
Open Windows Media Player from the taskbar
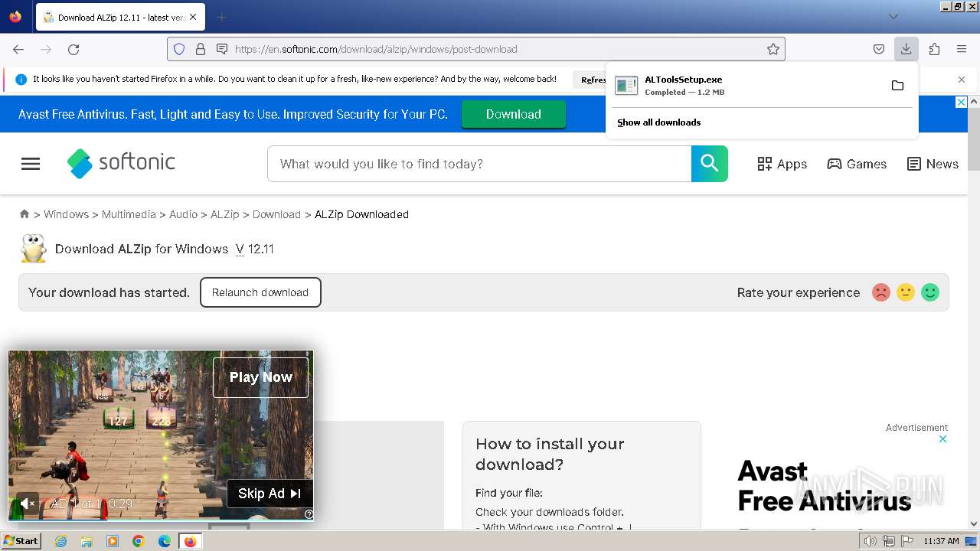113,541
